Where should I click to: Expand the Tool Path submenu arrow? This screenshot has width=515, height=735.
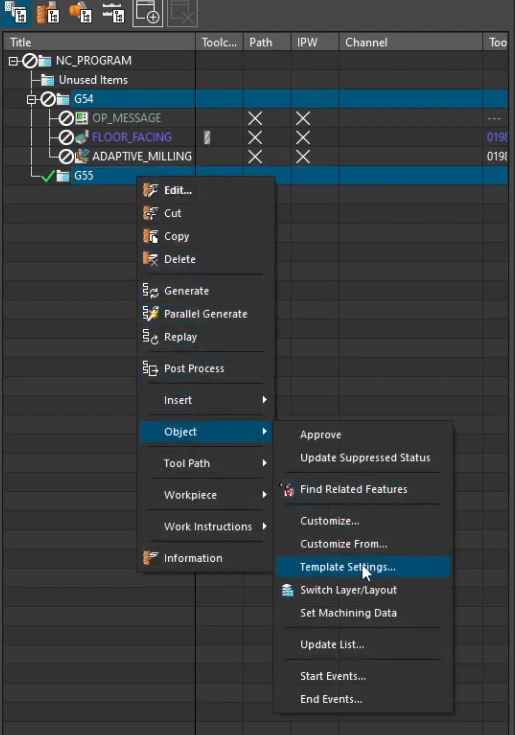click(x=264, y=463)
